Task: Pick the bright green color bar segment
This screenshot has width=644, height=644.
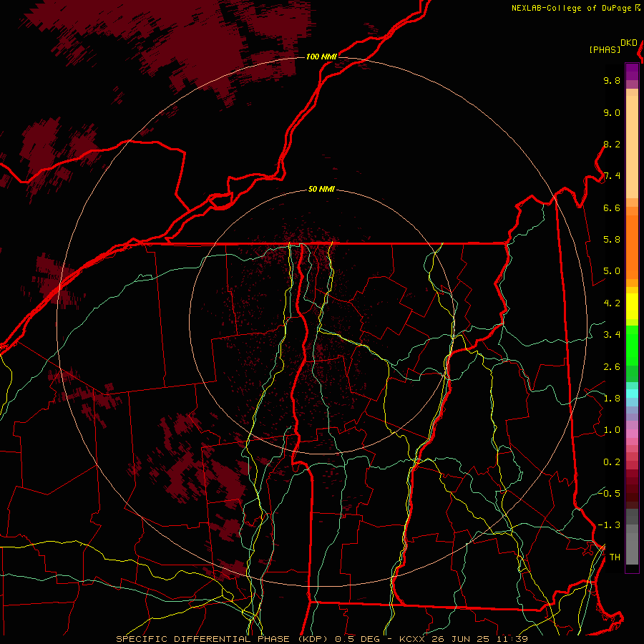Action: [x=632, y=346]
